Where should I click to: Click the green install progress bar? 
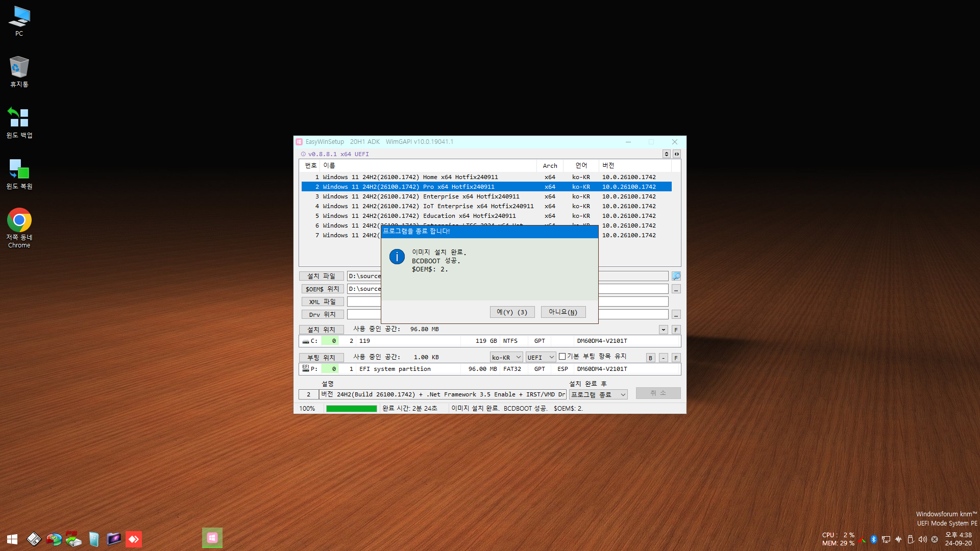351,408
